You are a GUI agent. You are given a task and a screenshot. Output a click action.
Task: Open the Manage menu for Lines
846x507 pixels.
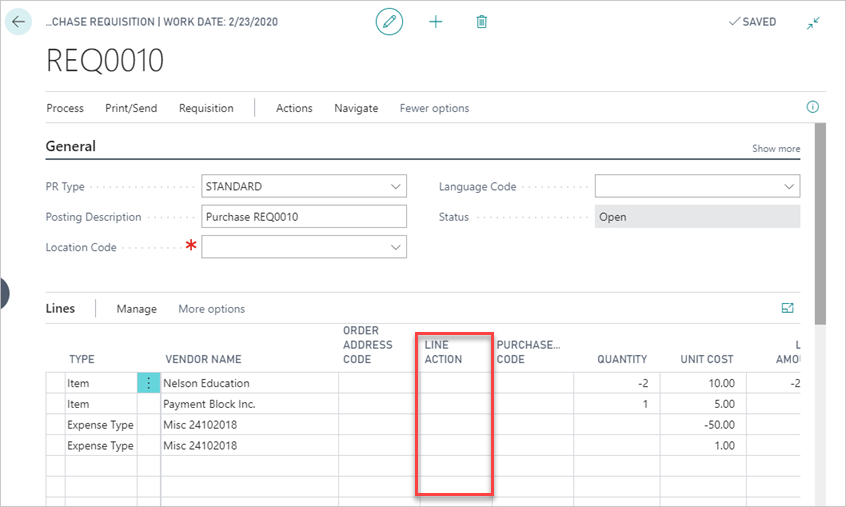(136, 309)
